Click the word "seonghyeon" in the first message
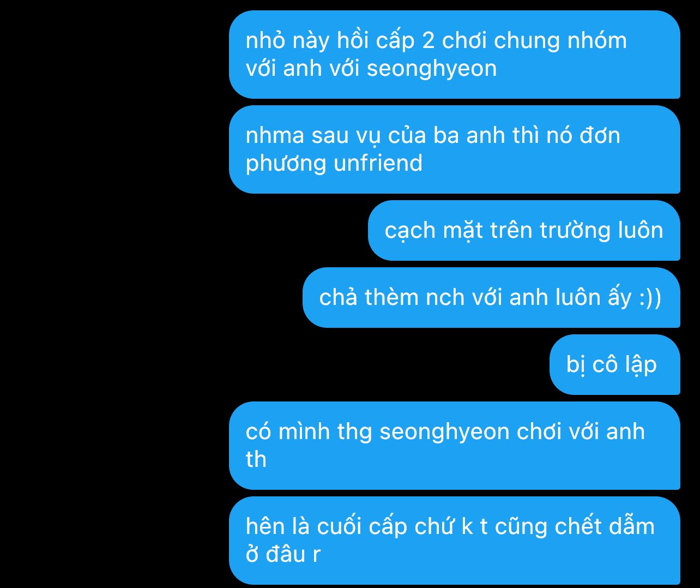The height and width of the screenshot is (588, 700). (x=432, y=70)
